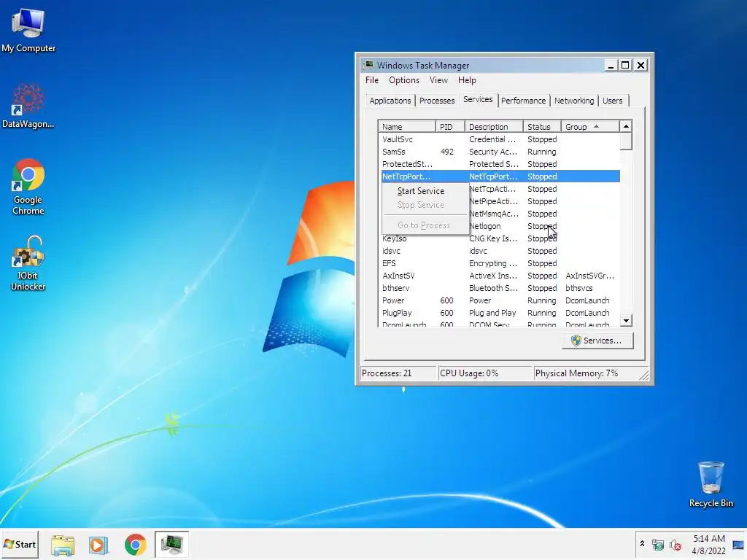Switch to the Networking tab

(574, 101)
